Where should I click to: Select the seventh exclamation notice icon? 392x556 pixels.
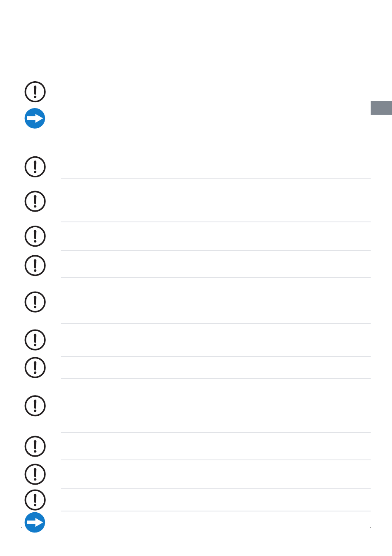point(35,339)
